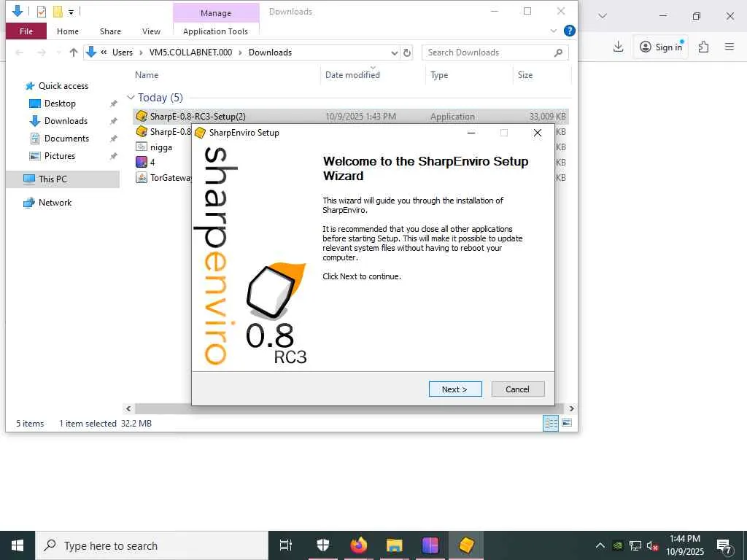Open the View ribbon tab

(151, 31)
